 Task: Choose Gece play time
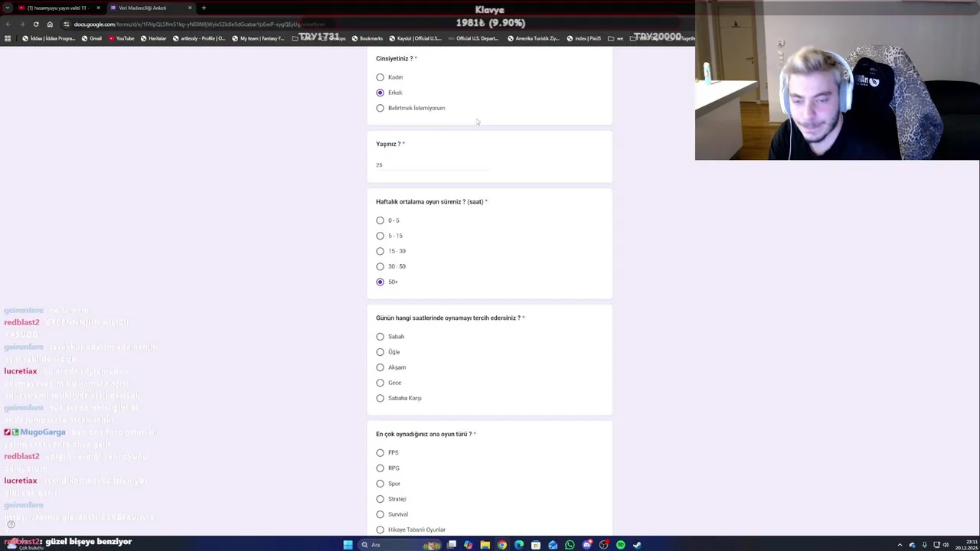click(380, 383)
